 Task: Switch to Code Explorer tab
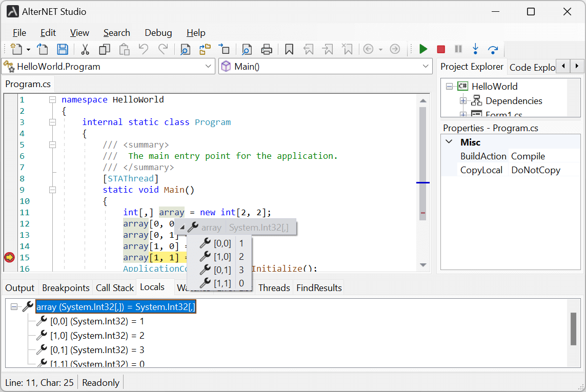pyautogui.click(x=532, y=67)
